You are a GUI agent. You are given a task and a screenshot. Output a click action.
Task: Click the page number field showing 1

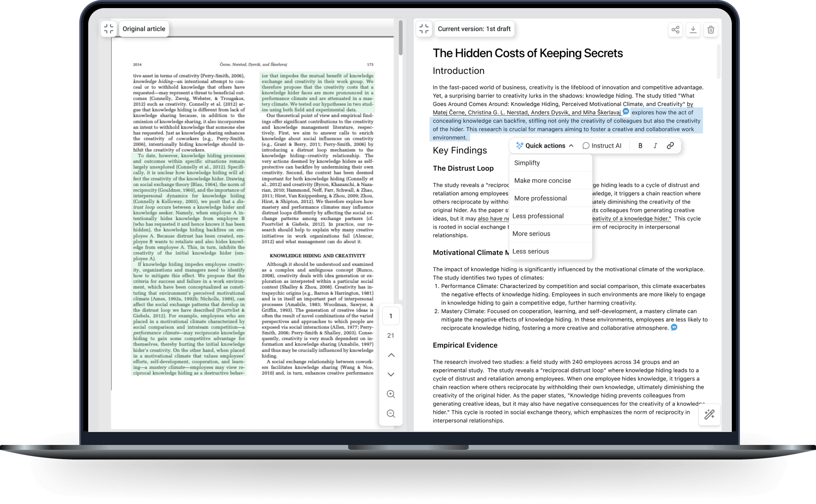390,316
